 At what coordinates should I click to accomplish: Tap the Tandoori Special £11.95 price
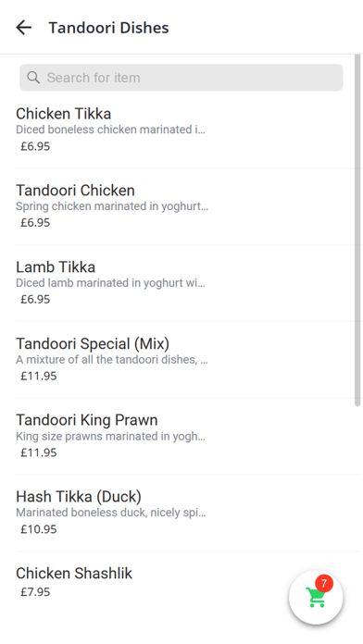(39, 376)
